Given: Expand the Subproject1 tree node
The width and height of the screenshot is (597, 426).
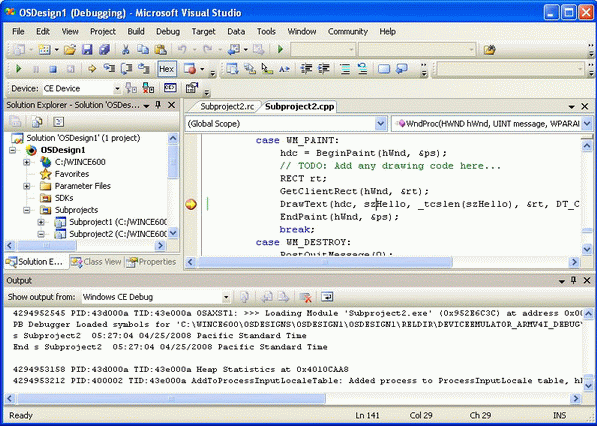Looking at the screenshot, I should (x=41, y=222).
